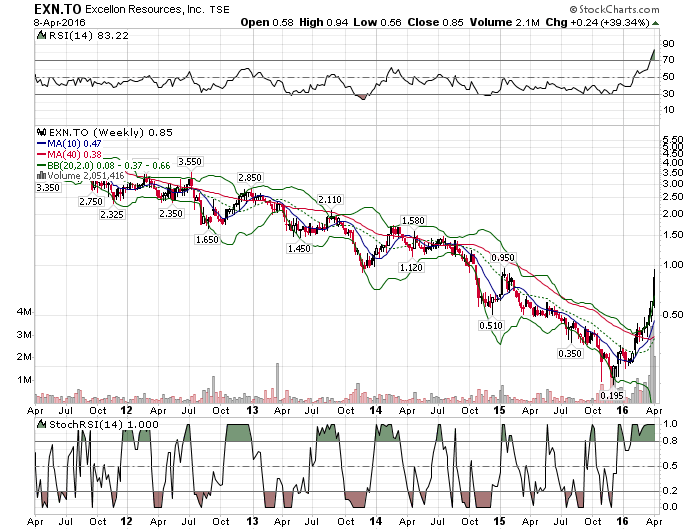
Task: Click the latest RSI spike above 70
Action: (x=653, y=55)
